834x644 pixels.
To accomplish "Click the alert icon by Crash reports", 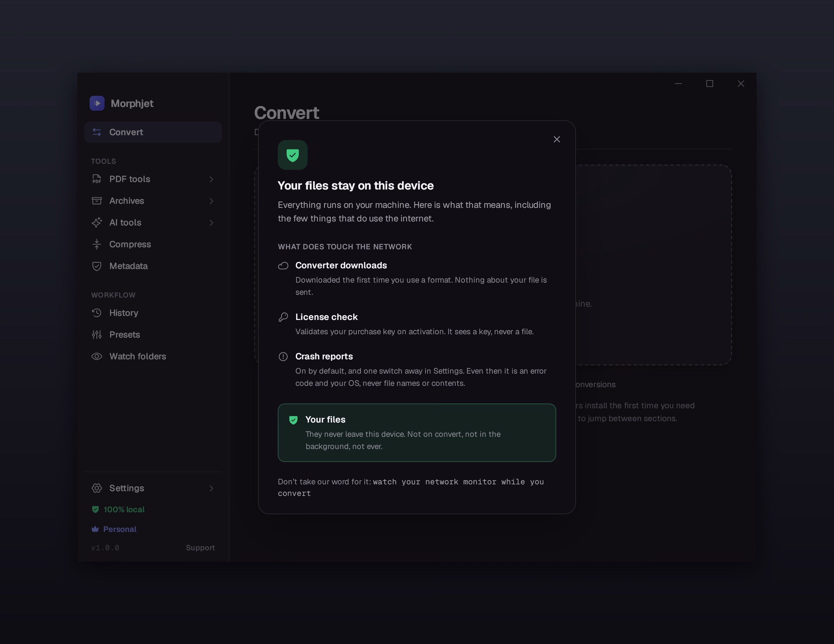I will (283, 356).
